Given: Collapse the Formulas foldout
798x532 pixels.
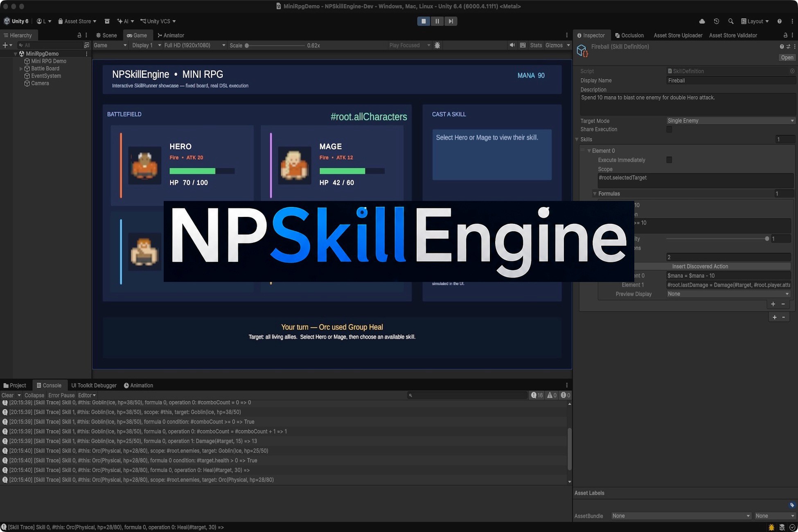Looking at the screenshot, I should tap(595, 194).
